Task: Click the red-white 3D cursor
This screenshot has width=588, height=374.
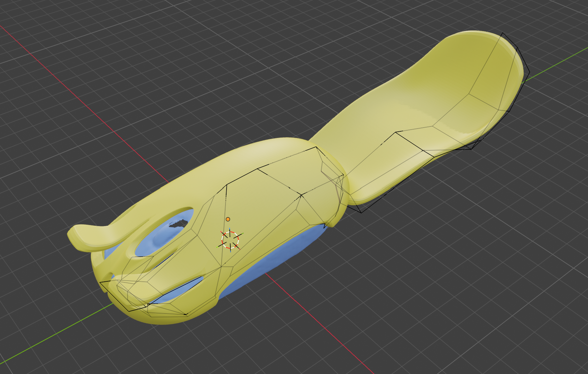Action: (230, 240)
